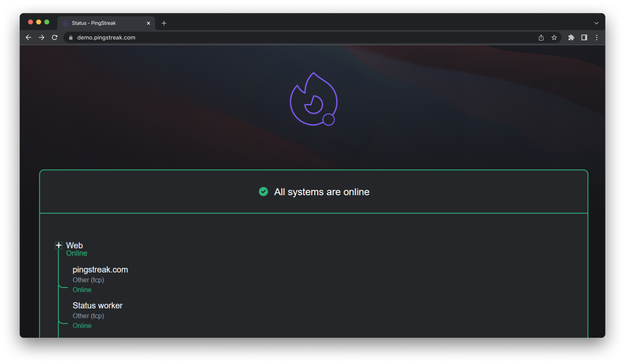Click Online status under Status worker
Viewport: 625px width, 364px height.
(x=82, y=325)
